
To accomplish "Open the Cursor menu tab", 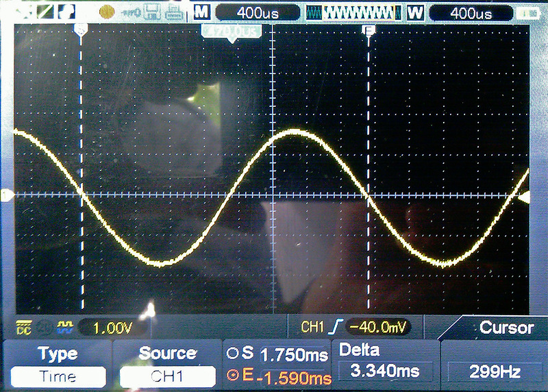I will click(x=506, y=328).
